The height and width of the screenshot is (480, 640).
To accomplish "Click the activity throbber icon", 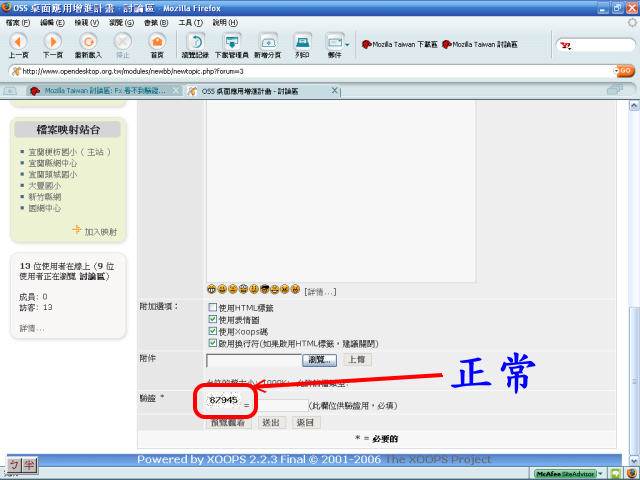I will coord(632,22).
